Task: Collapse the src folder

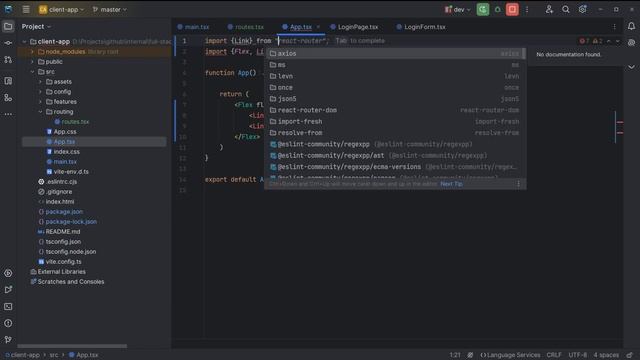Action: (32, 72)
